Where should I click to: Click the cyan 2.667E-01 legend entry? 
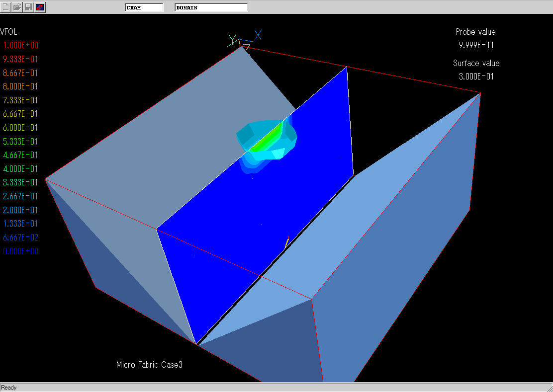point(21,196)
